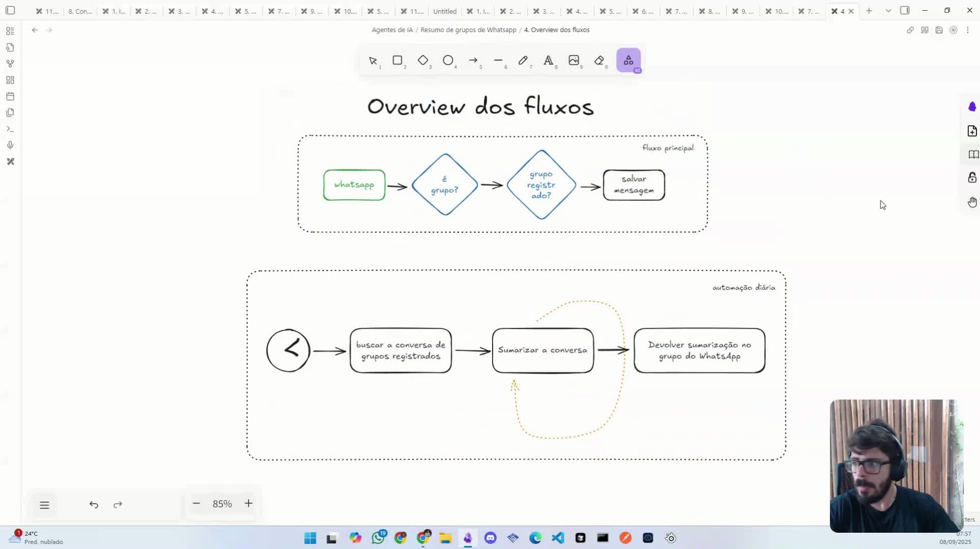Select the Rectangle tool in the Excalidraw toolbar
Viewport: 980px width, 549px height.
pyautogui.click(x=398, y=60)
